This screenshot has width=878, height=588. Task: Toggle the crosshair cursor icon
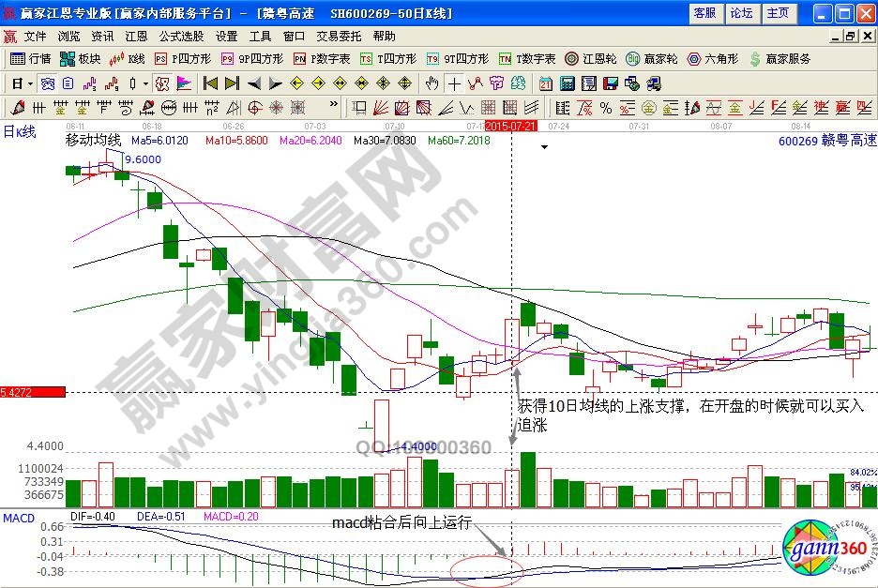454,83
